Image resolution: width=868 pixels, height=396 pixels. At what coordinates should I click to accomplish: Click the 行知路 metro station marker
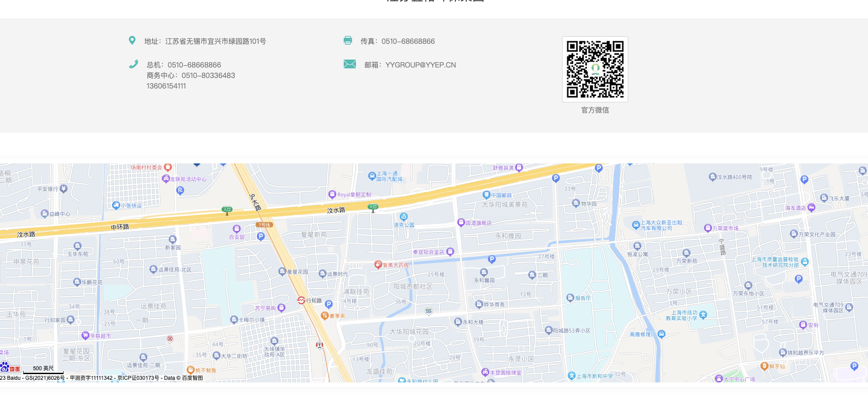[x=301, y=301]
